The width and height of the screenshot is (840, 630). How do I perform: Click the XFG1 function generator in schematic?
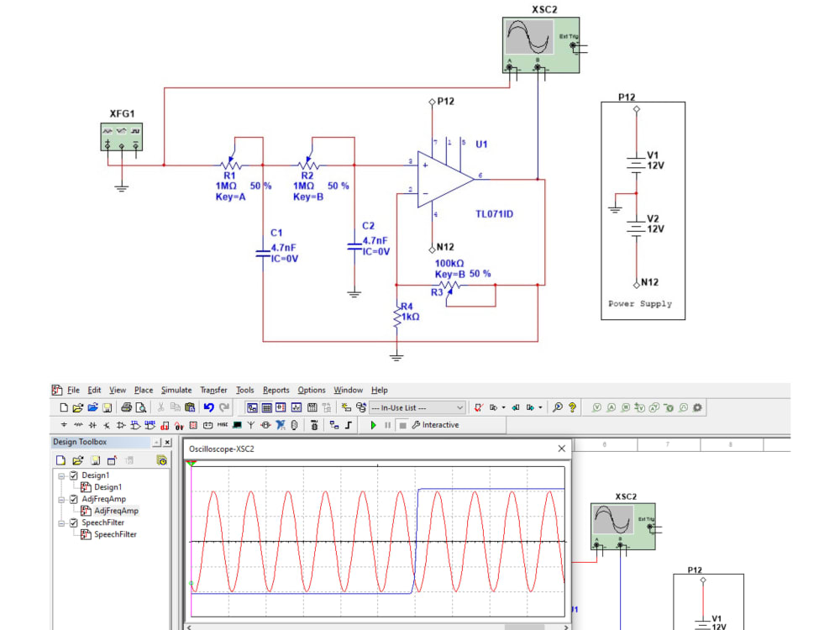[122, 137]
